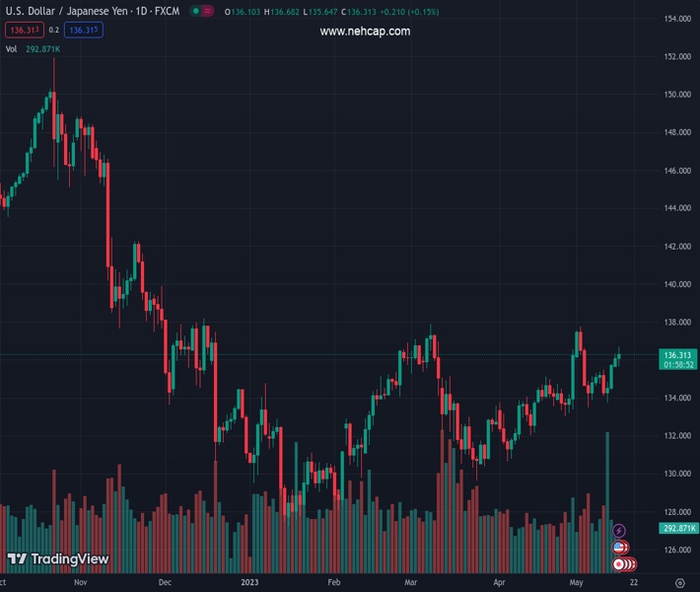This screenshot has height=592, width=700.
Task: Click the spread value 0.2 between price buttons
Action: click(54, 31)
